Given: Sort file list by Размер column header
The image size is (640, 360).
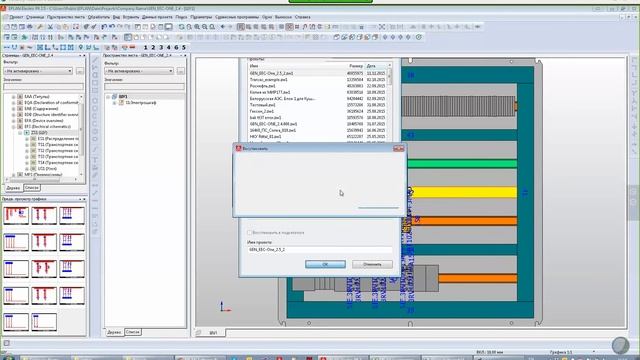Looking at the screenshot, I should [355, 66].
